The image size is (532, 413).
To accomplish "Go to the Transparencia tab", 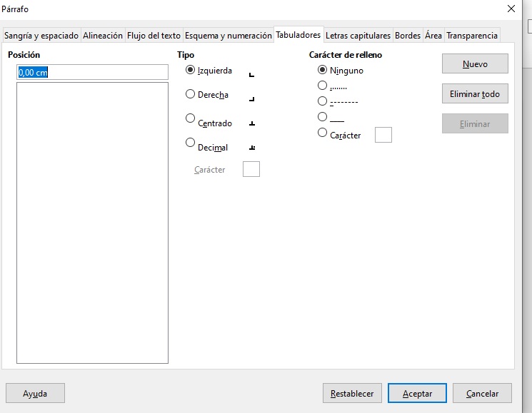I will click(471, 36).
